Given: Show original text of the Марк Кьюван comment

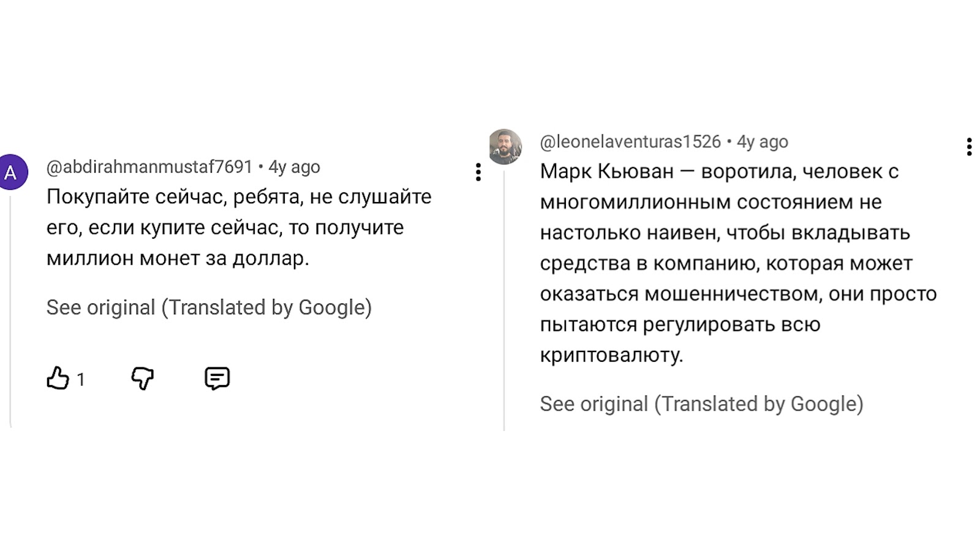Looking at the screenshot, I should [x=701, y=404].
